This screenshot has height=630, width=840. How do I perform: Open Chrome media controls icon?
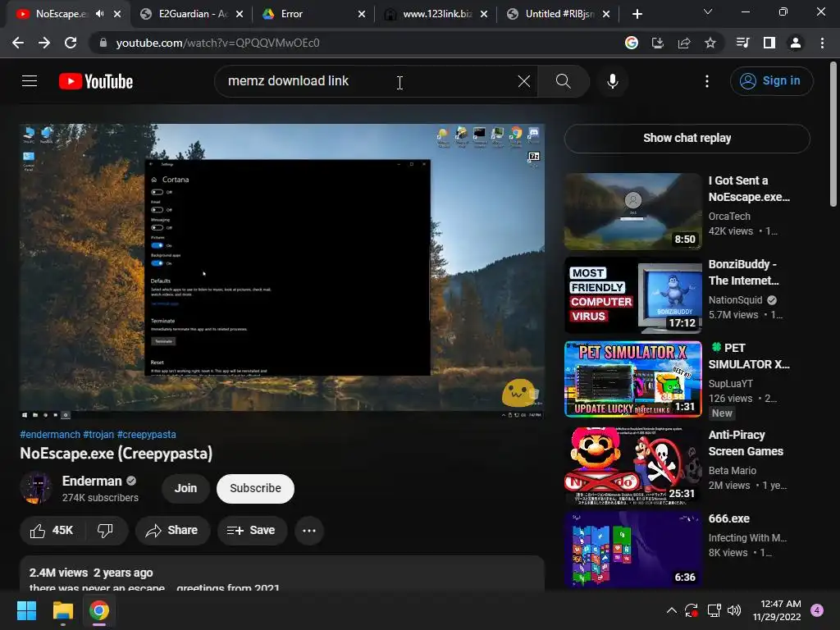743,43
